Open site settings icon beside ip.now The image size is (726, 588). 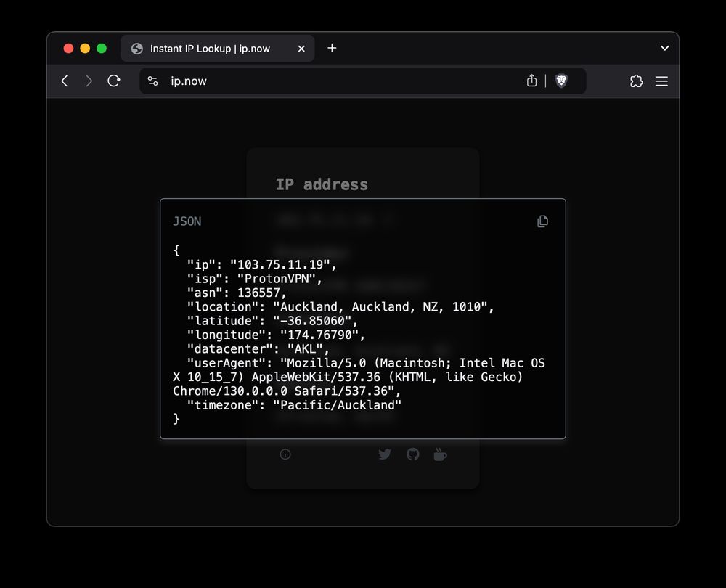click(152, 81)
